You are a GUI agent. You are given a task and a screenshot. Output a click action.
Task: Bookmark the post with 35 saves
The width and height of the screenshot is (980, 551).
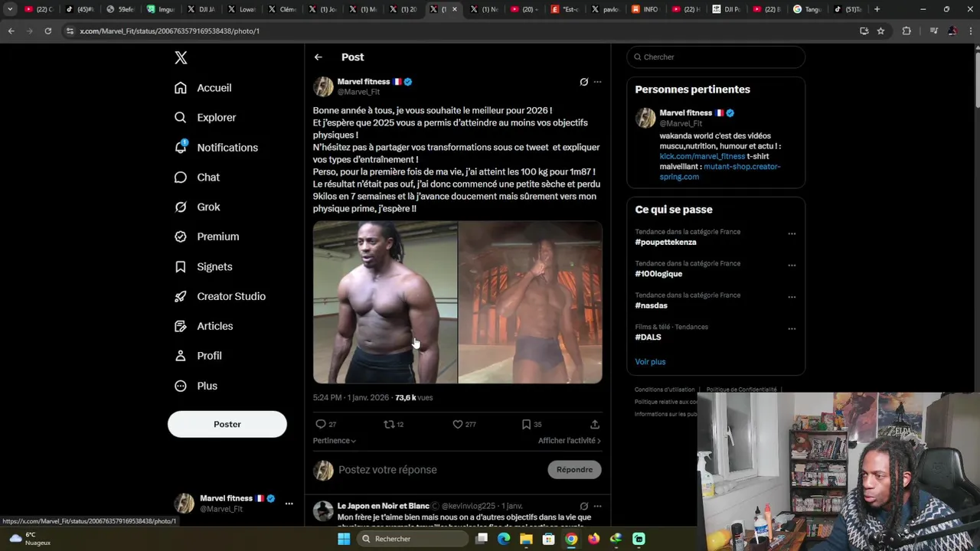click(531, 424)
